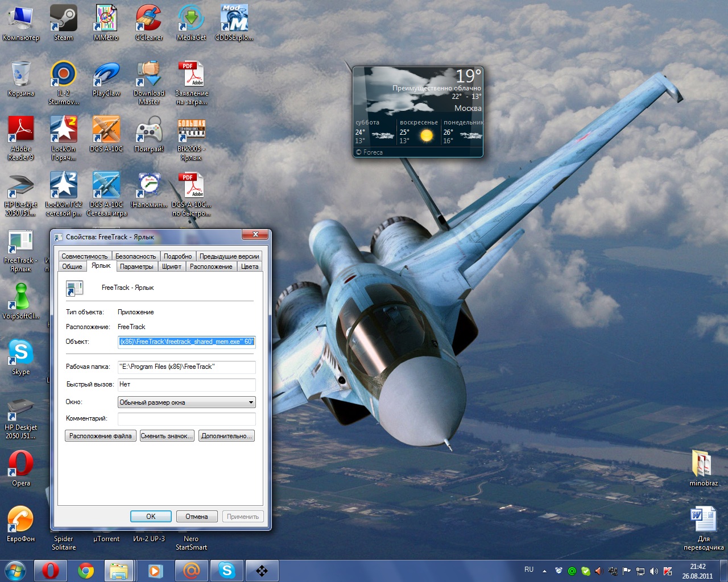The height and width of the screenshot is (582, 728).
Task: Select the Для переводчика document icon
Action: (x=704, y=528)
